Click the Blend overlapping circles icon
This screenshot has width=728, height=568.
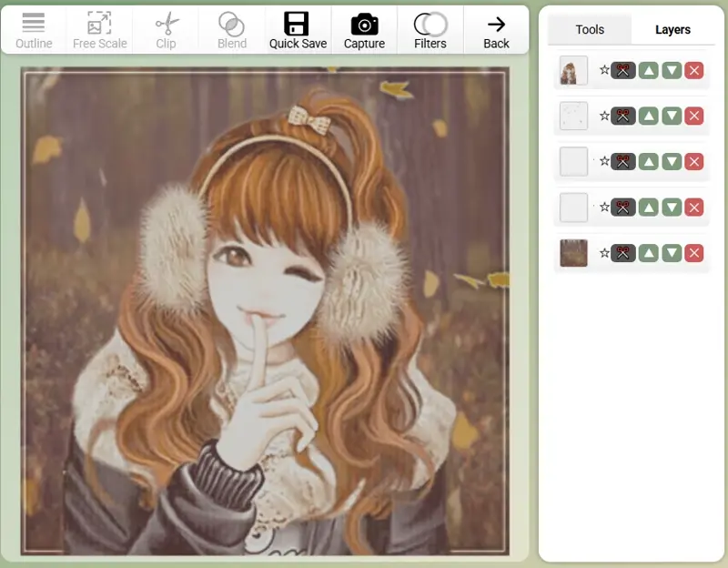pyautogui.click(x=232, y=24)
